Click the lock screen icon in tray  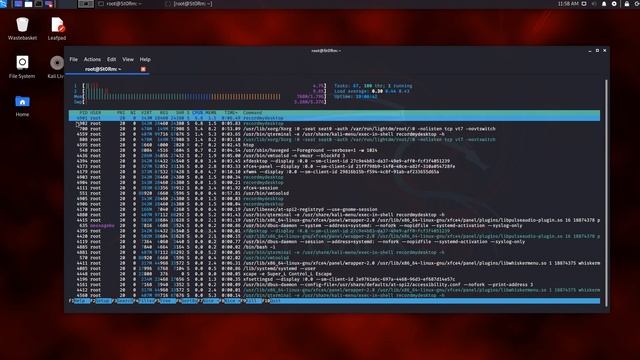(627, 4)
